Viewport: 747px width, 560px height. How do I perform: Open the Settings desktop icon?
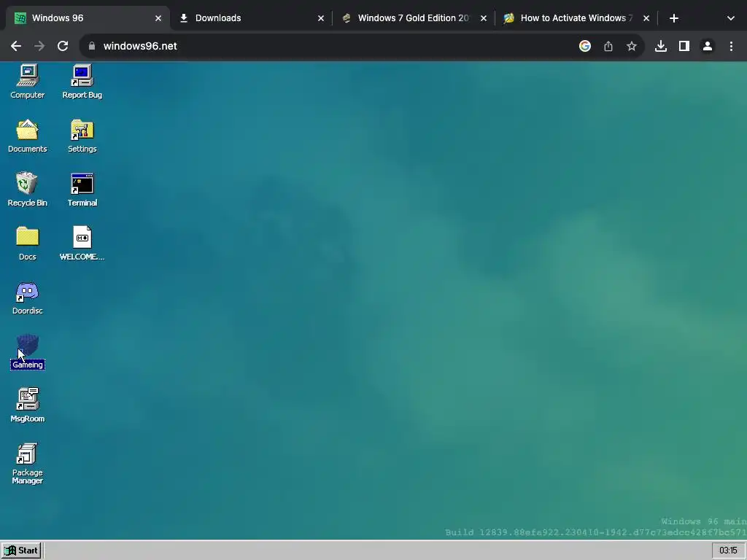point(82,136)
